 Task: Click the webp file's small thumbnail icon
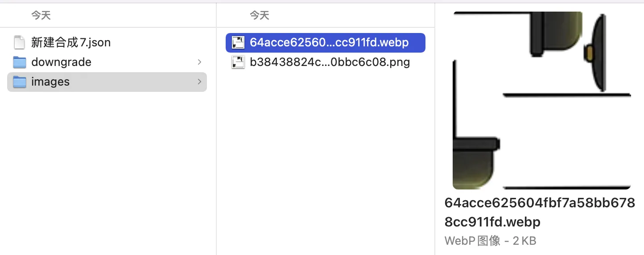(238, 43)
